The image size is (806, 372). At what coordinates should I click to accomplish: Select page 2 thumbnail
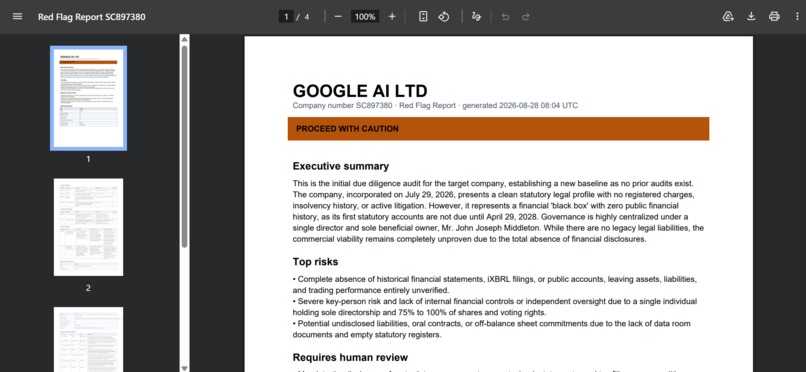pos(88,227)
